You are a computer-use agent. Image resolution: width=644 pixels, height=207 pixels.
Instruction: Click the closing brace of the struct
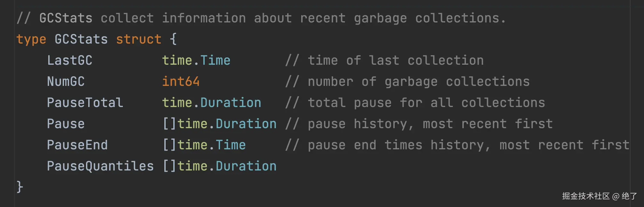click(20, 187)
